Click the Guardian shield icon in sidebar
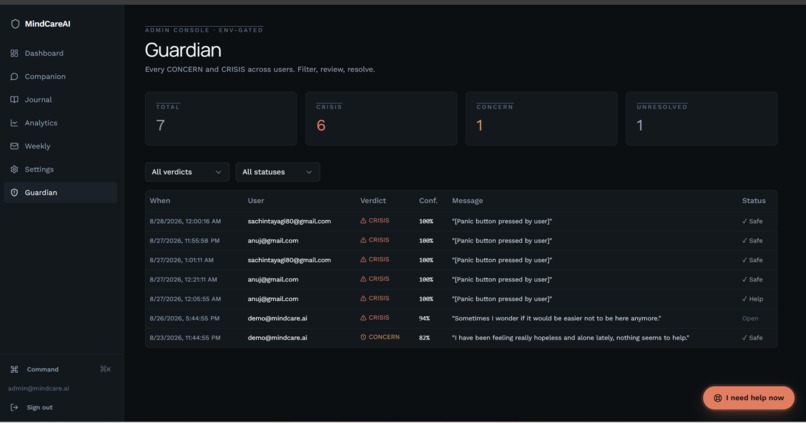Image resolution: width=806 pixels, height=423 pixels. point(14,192)
